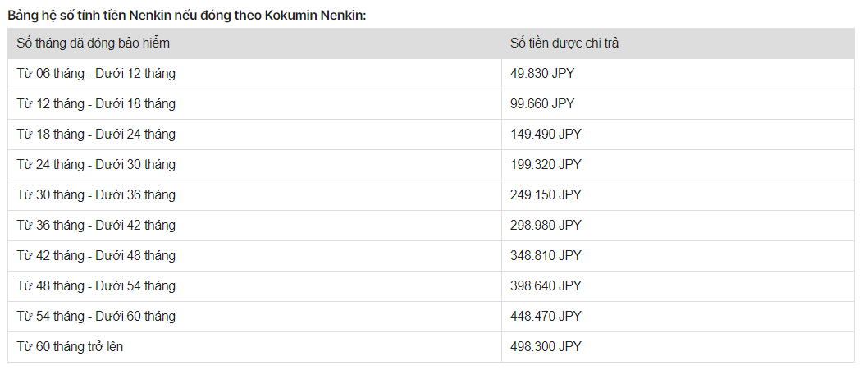Click the table title about Kokumin Nenkin
The height and width of the screenshot is (370, 868).
187,16
